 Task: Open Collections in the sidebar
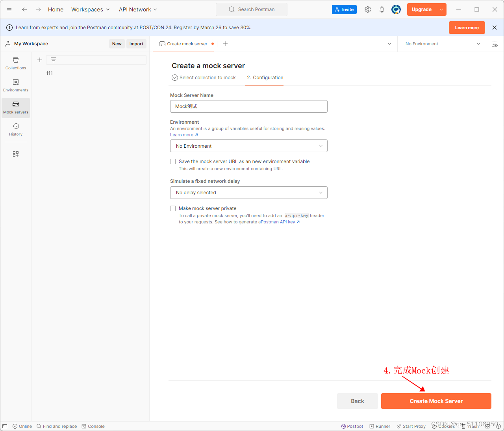16,63
